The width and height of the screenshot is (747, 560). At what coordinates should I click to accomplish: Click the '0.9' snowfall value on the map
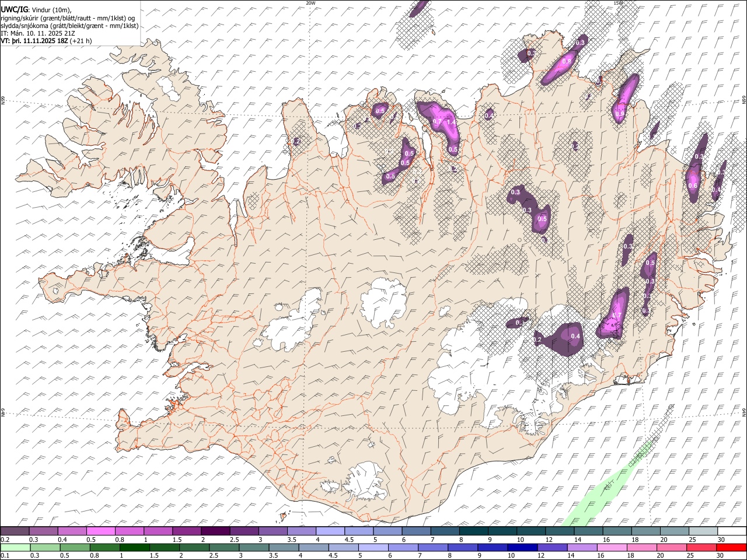tap(566, 61)
